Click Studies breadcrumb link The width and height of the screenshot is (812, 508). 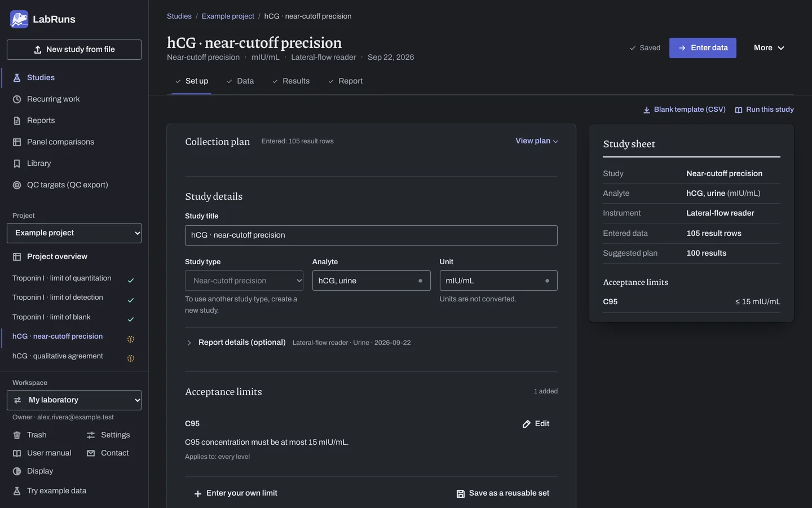[x=179, y=16]
